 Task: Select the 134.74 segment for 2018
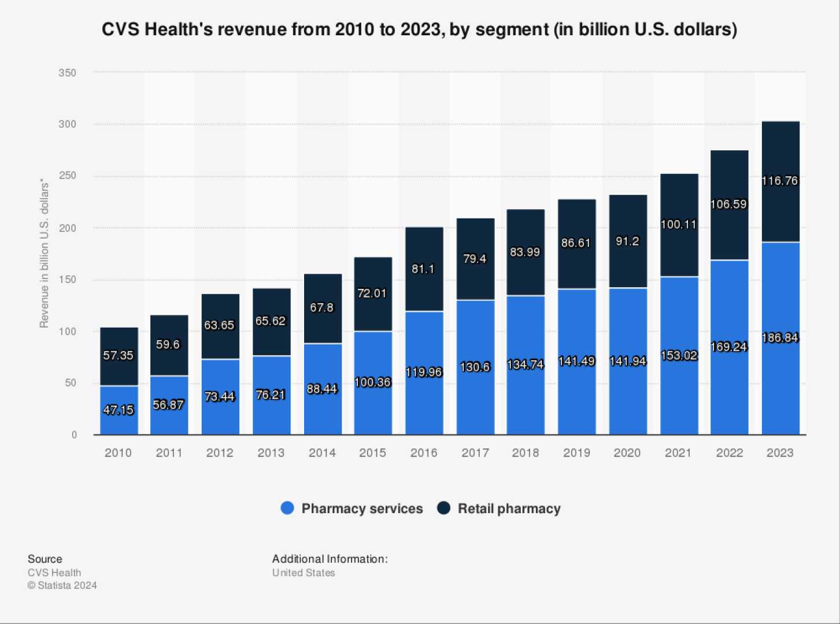pyautogui.click(x=526, y=365)
